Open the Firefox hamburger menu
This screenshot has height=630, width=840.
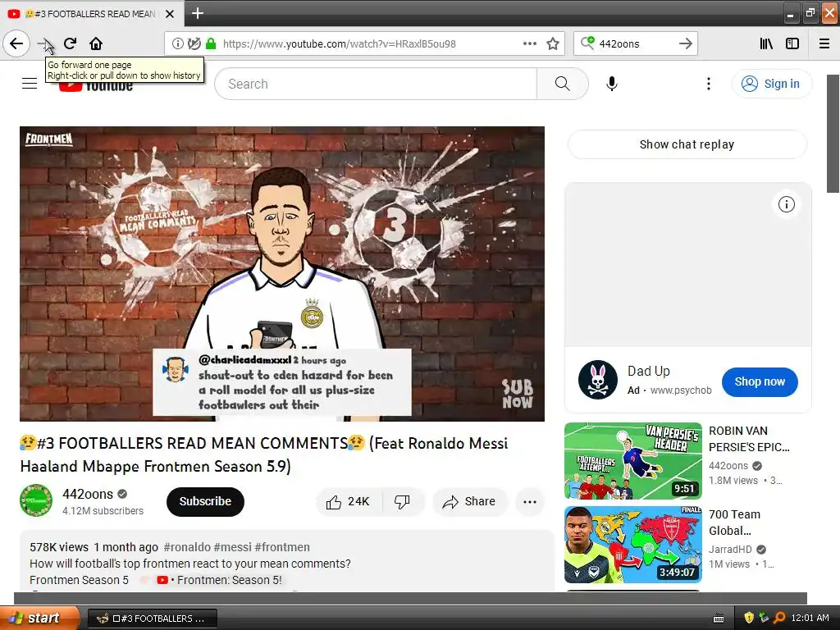[824, 43]
